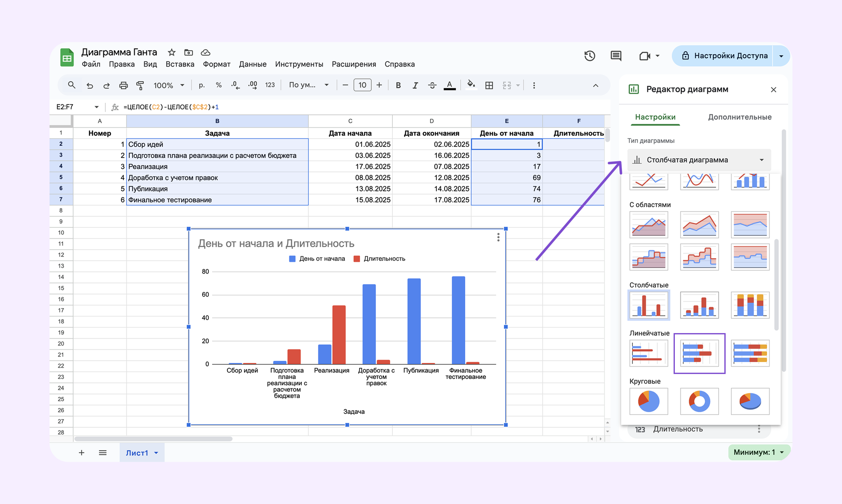Open options for the Длительность series

click(759, 429)
